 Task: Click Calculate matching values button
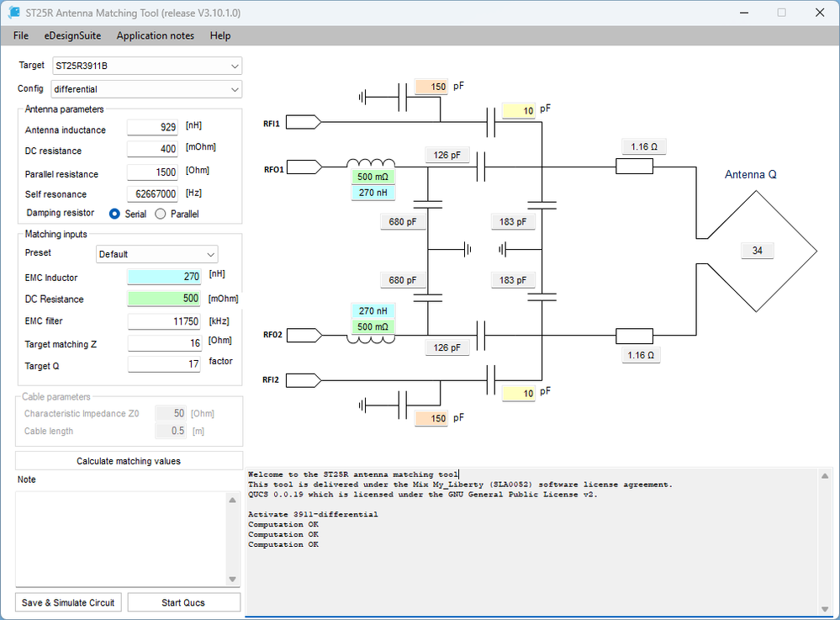coord(129,461)
